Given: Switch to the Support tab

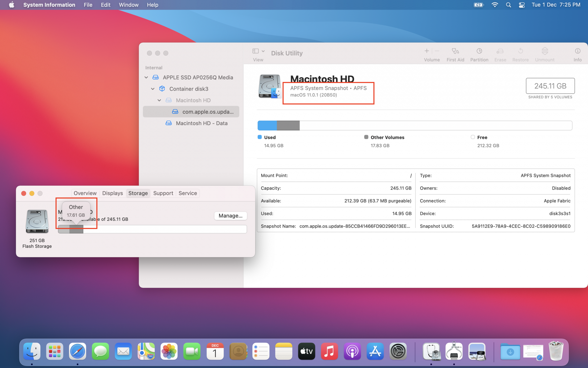Looking at the screenshot, I should point(163,193).
